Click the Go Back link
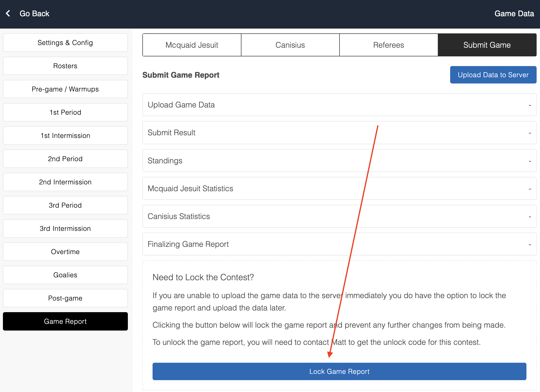 pyautogui.click(x=34, y=14)
